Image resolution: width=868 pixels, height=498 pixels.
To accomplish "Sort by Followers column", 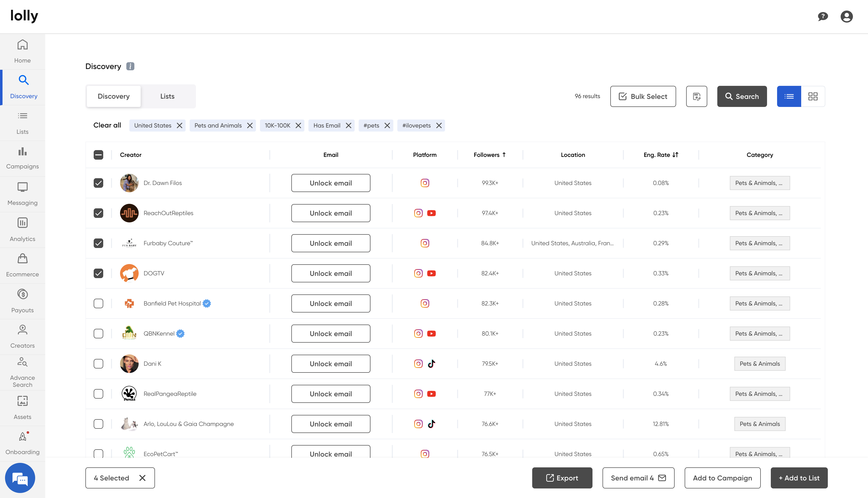I will pos(490,155).
